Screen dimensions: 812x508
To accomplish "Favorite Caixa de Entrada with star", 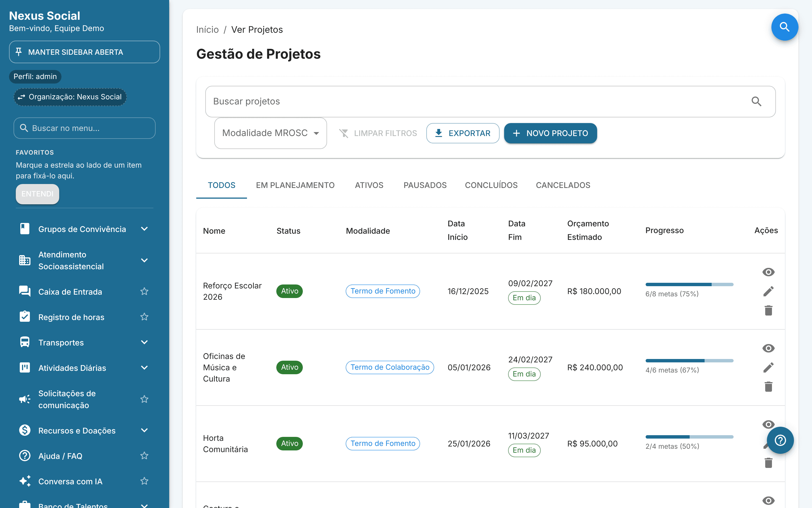I will tap(144, 291).
